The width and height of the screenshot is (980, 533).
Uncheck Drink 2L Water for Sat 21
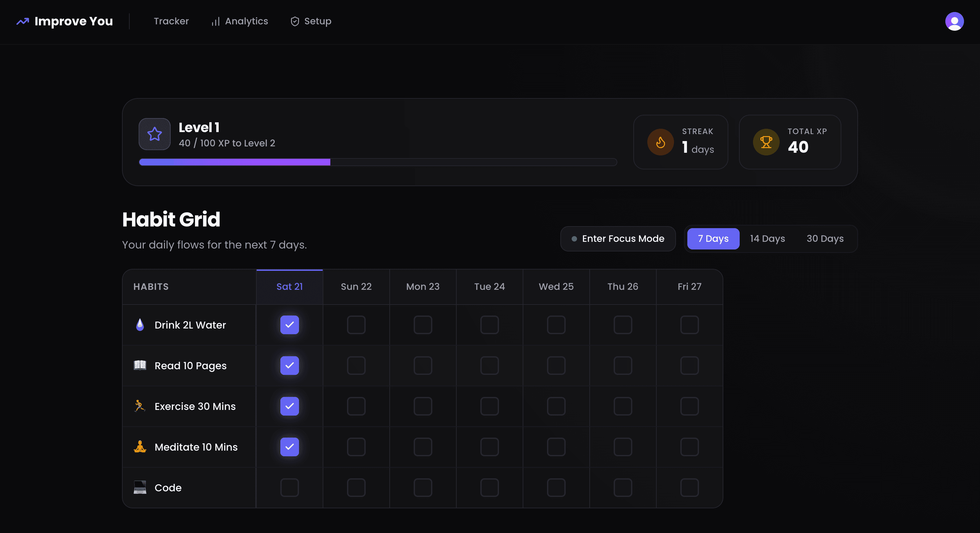pyautogui.click(x=290, y=325)
